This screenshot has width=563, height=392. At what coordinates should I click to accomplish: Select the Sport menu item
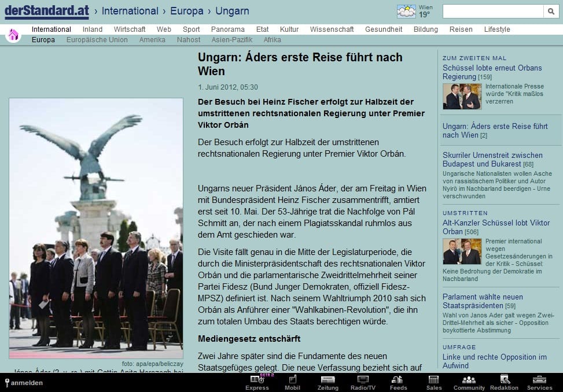point(192,29)
